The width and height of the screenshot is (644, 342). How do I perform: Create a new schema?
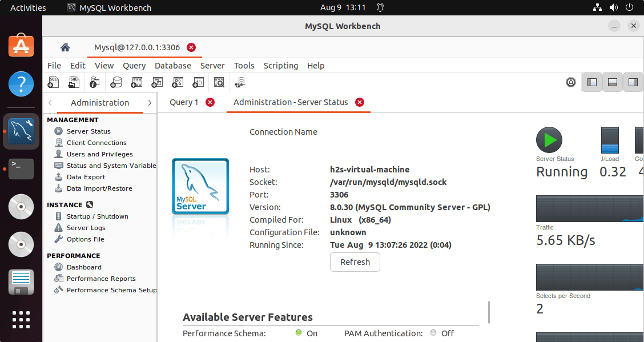pos(116,82)
